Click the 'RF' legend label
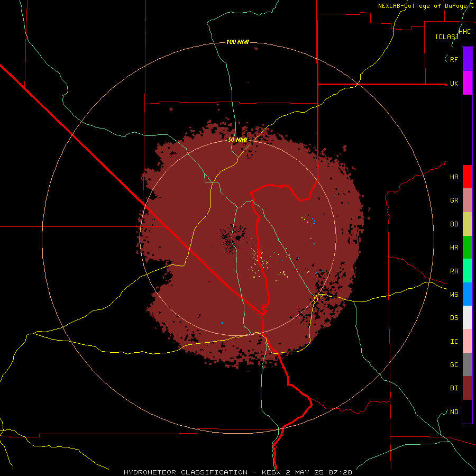This screenshot has height=476, width=476. (x=454, y=59)
